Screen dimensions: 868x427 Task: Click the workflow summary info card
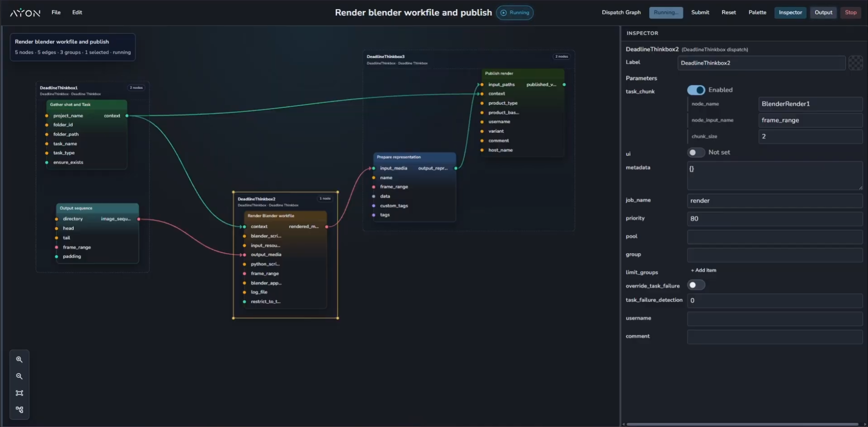[x=73, y=47]
